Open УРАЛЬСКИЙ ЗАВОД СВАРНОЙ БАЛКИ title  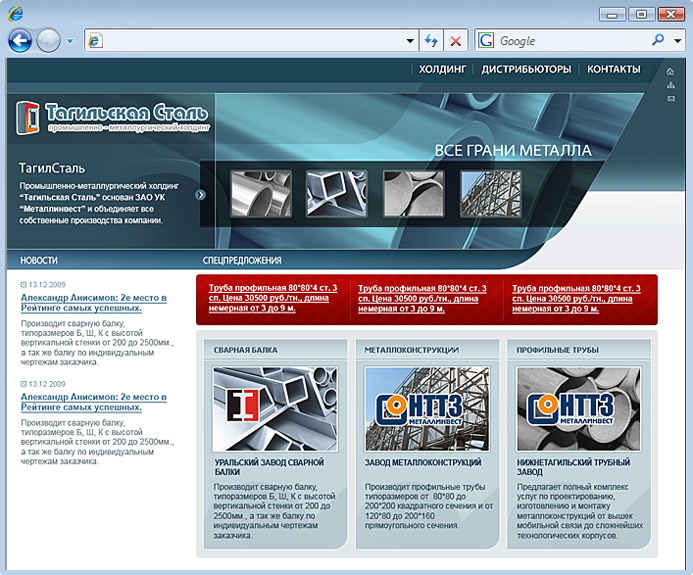tap(269, 467)
